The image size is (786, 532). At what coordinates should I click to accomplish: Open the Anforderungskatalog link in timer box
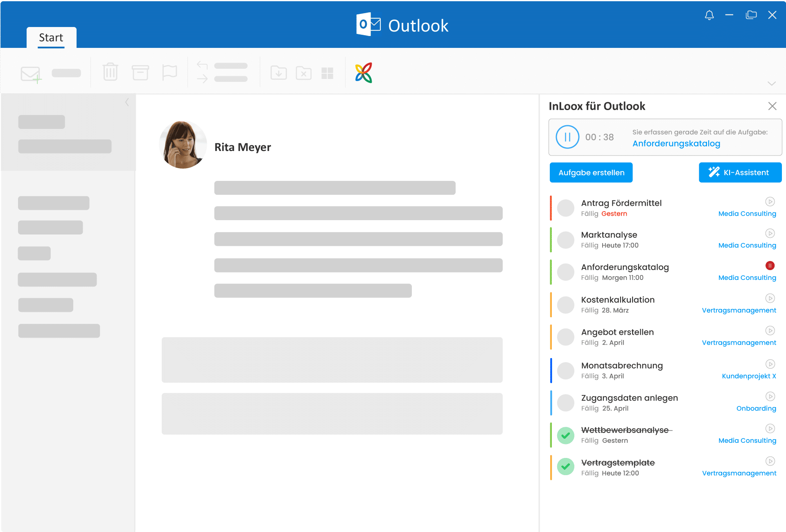point(676,144)
